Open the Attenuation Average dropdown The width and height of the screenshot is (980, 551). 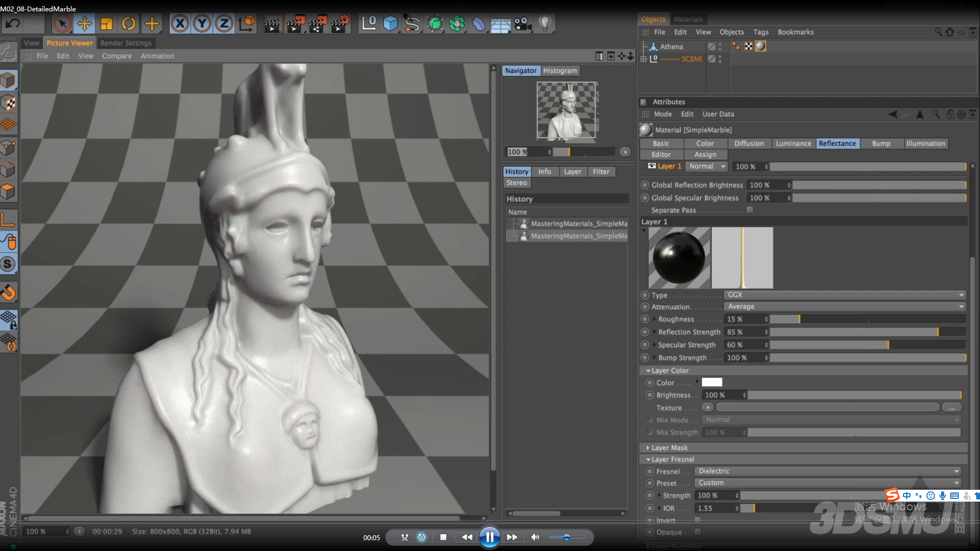pyautogui.click(x=845, y=306)
